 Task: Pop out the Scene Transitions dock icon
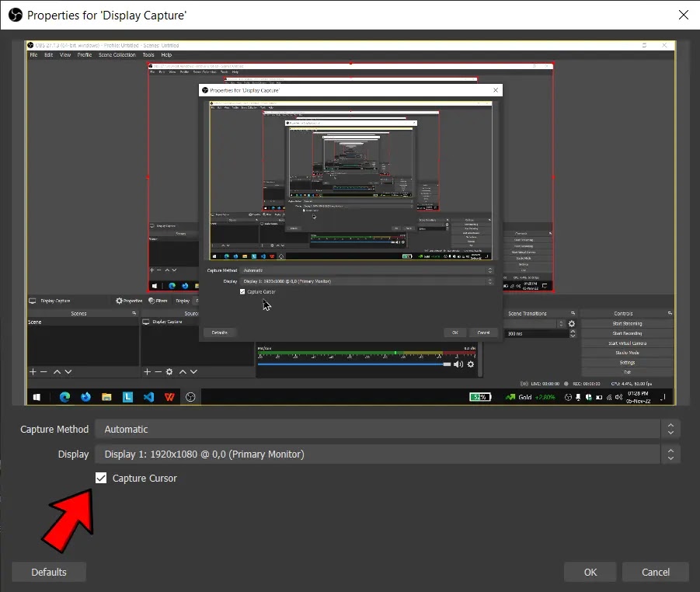(573, 313)
